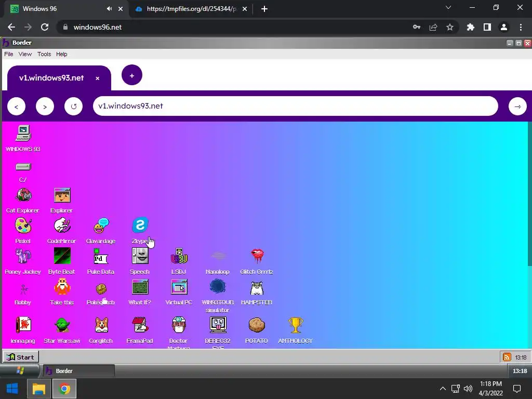Launch Corglitch corgi icon

pyautogui.click(x=101, y=325)
